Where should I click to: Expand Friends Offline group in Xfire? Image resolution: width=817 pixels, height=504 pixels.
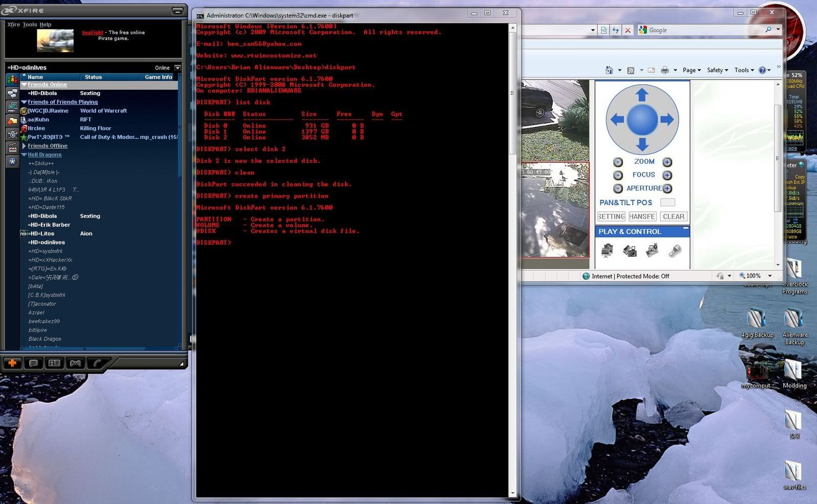pos(24,146)
